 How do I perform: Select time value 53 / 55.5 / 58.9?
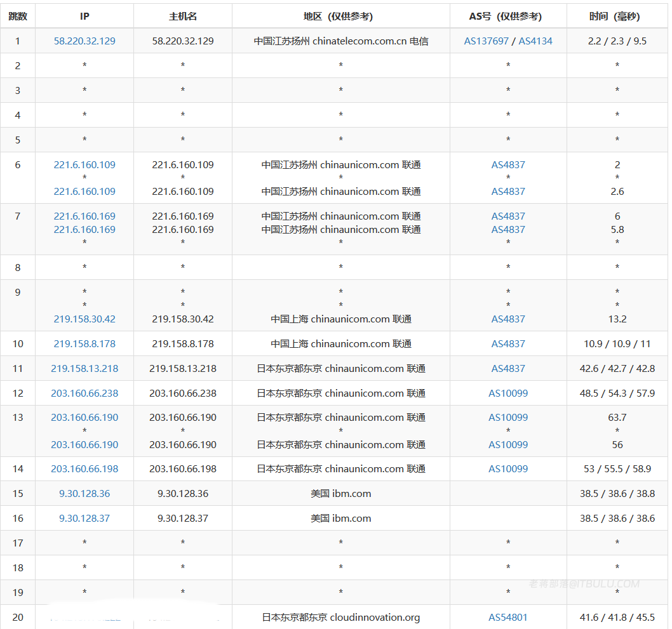pyautogui.click(x=617, y=469)
